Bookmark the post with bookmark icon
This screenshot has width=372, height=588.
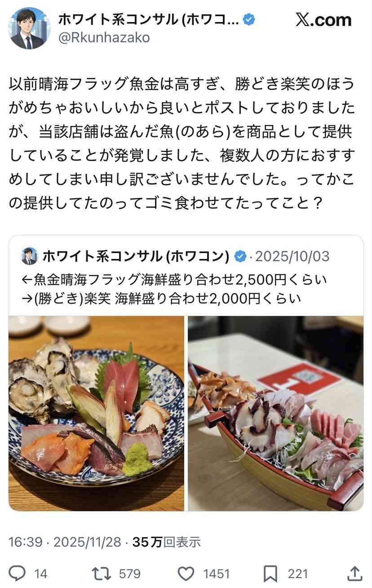point(270,574)
